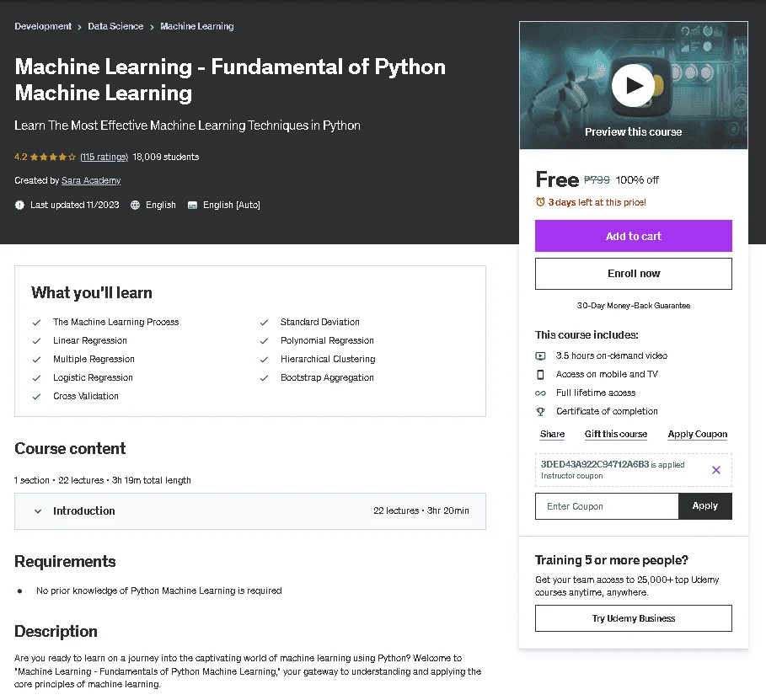
Task: Click checkmark beside Hierarchical Clustering
Action: [x=264, y=360]
